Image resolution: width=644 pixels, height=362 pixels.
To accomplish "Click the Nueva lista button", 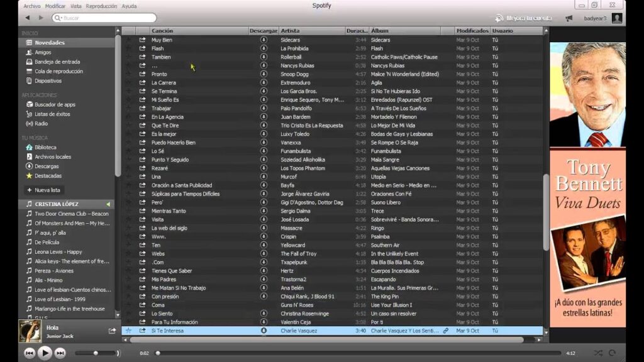I will click(44, 190).
